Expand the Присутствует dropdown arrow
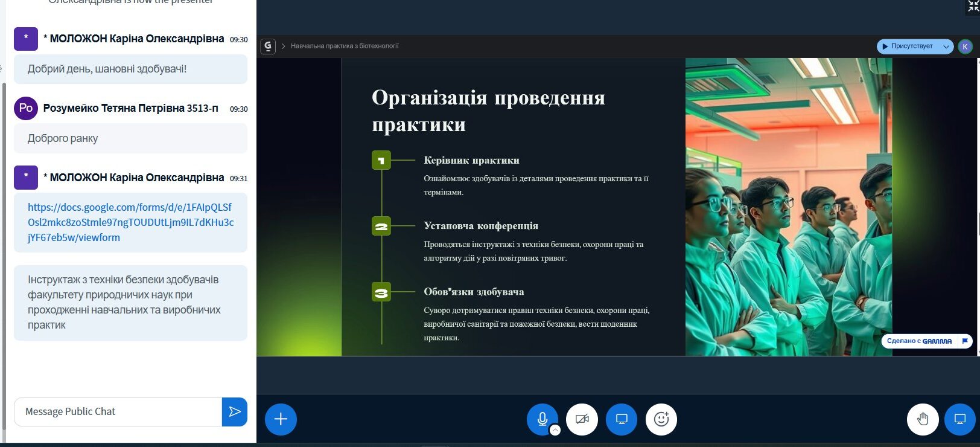 tap(946, 47)
